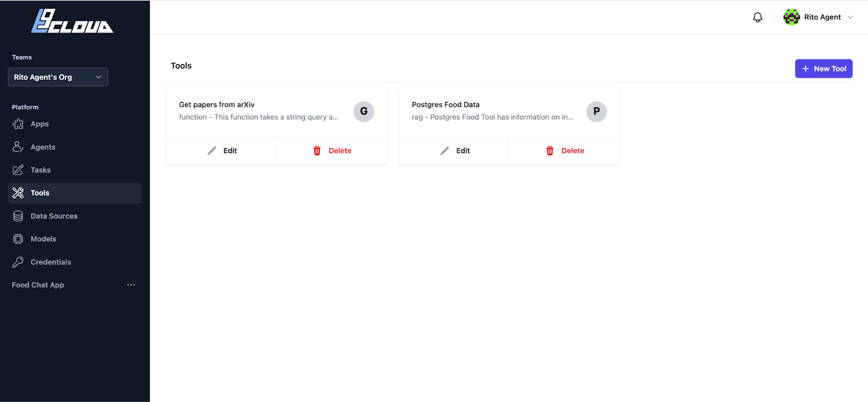Image resolution: width=868 pixels, height=402 pixels.
Task: Click the Teams label in sidebar
Action: tap(22, 58)
